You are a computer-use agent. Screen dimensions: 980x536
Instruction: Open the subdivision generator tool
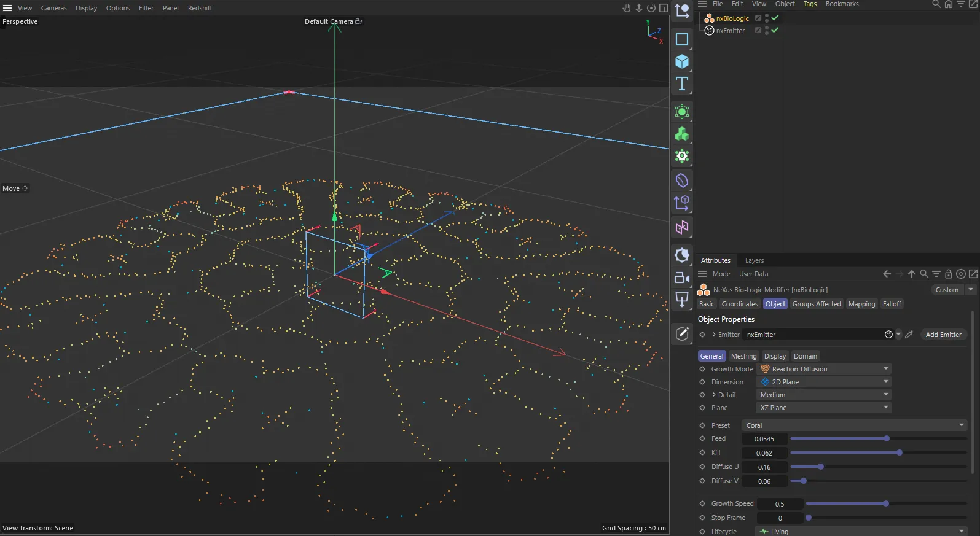pyautogui.click(x=682, y=112)
